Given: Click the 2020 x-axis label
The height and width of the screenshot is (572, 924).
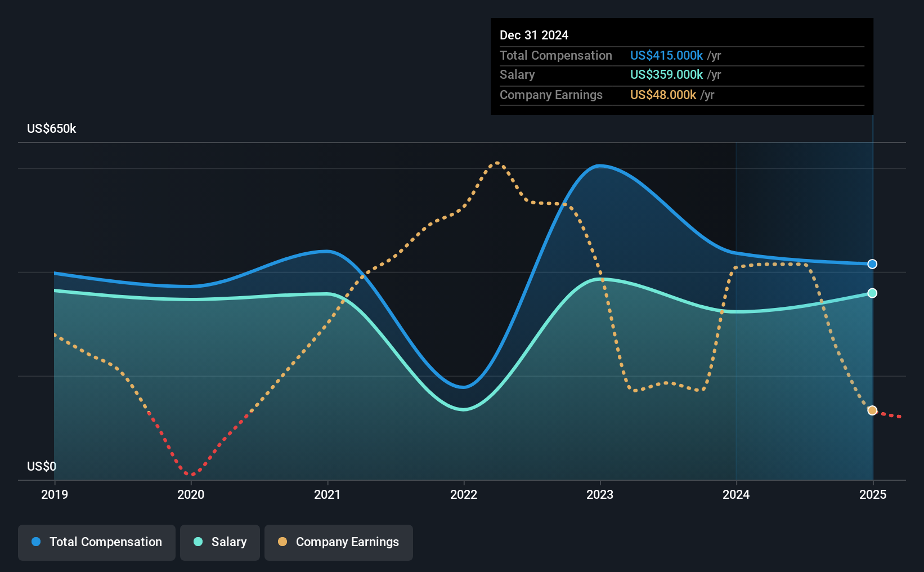Looking at the screenshot, I should point(191,494).
